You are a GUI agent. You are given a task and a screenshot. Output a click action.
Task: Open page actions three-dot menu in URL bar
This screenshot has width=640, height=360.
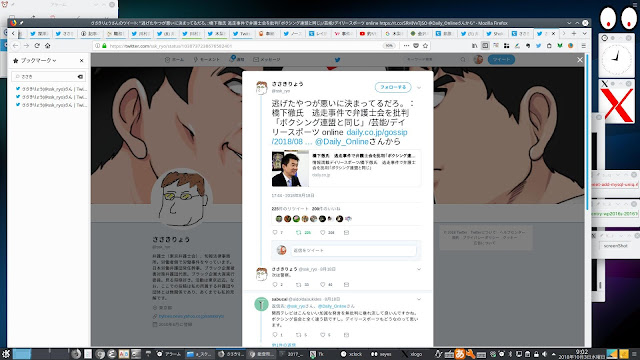(406, 46)
